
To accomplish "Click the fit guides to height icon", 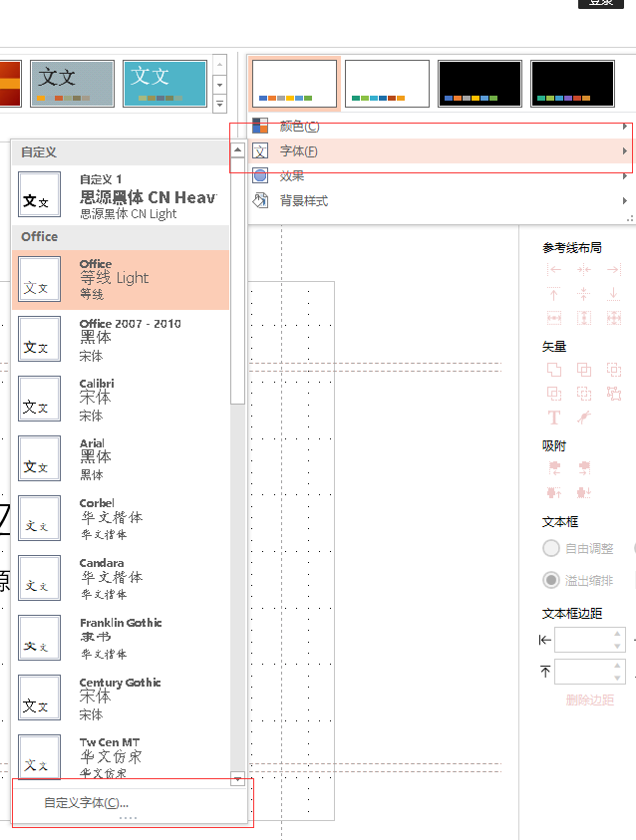I will pos(584,318).
